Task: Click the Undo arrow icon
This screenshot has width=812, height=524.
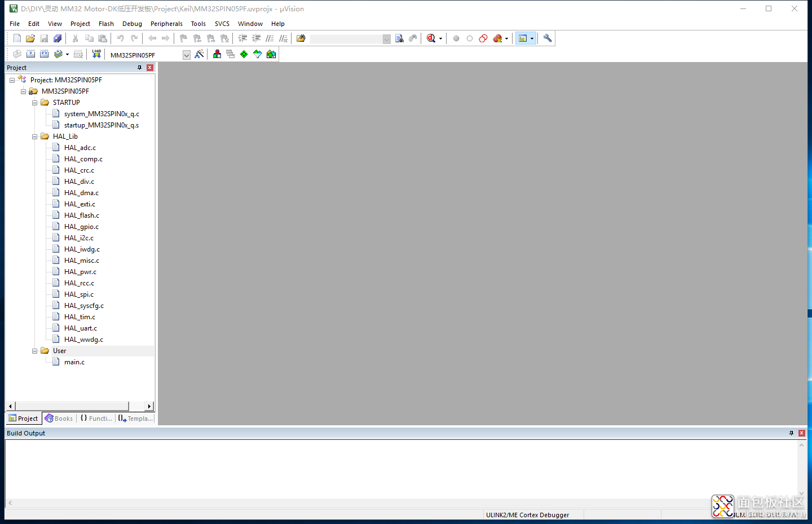Action: click(x=120, y=38)
